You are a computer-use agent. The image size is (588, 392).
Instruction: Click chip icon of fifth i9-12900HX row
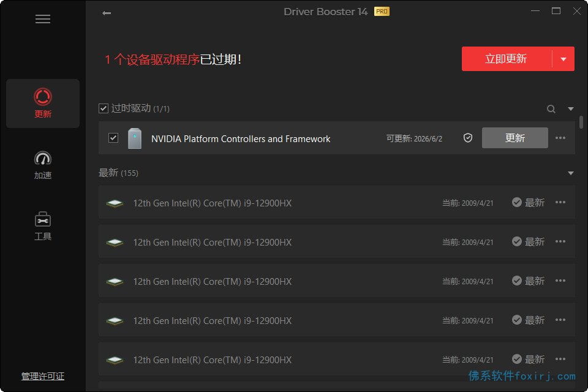pos(115,360)
